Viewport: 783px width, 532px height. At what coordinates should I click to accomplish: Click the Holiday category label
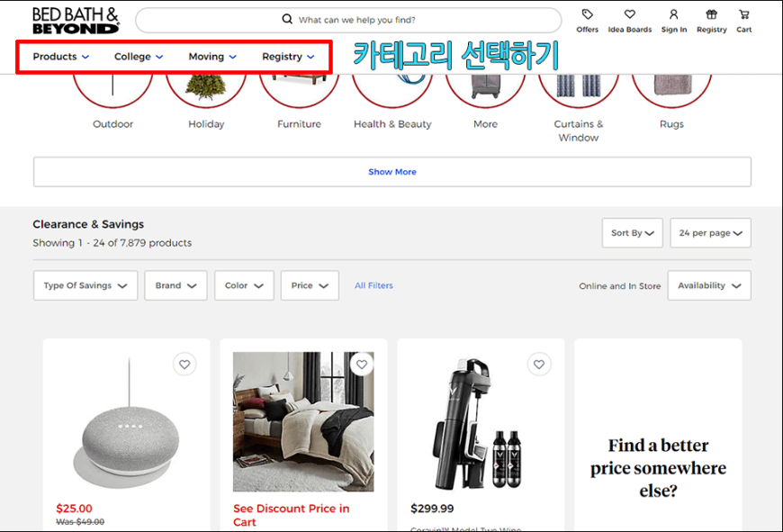[x=206, y=124]
